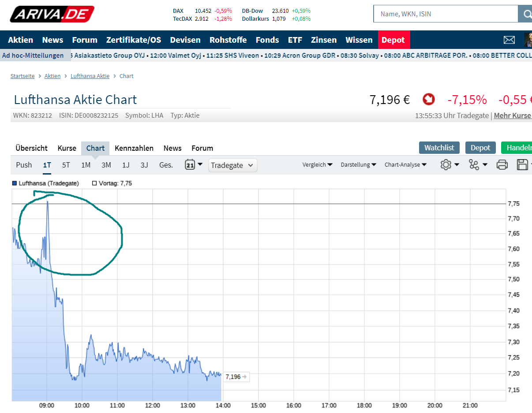The height and width of the screenshot is (413, 532).
Task: Open the mail envelope icon
Action: point(509,40)
